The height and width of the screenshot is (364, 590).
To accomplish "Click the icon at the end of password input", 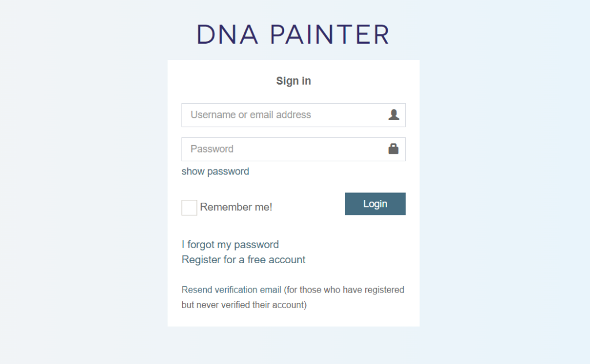I will pos(394,148).
